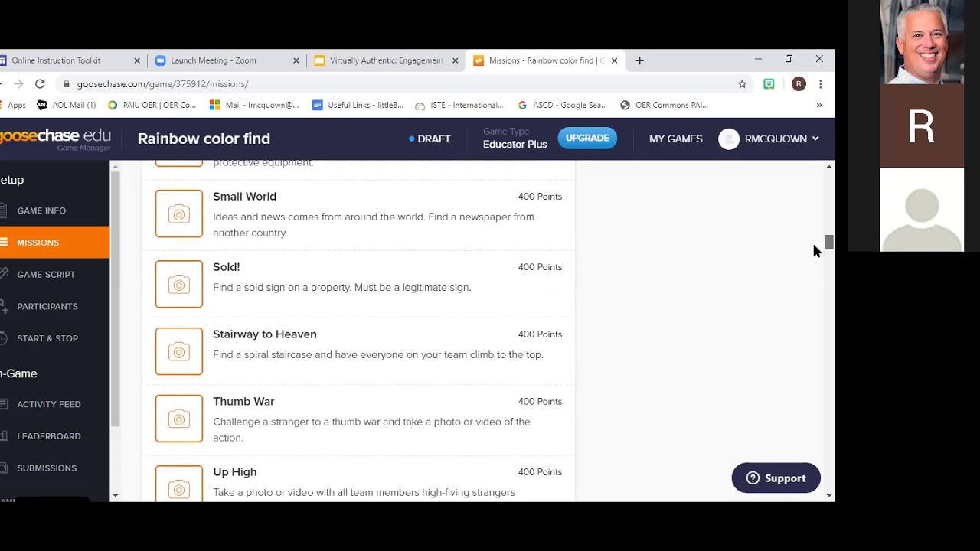Click the sidebar scrollbar thumb

click(116, 298)
